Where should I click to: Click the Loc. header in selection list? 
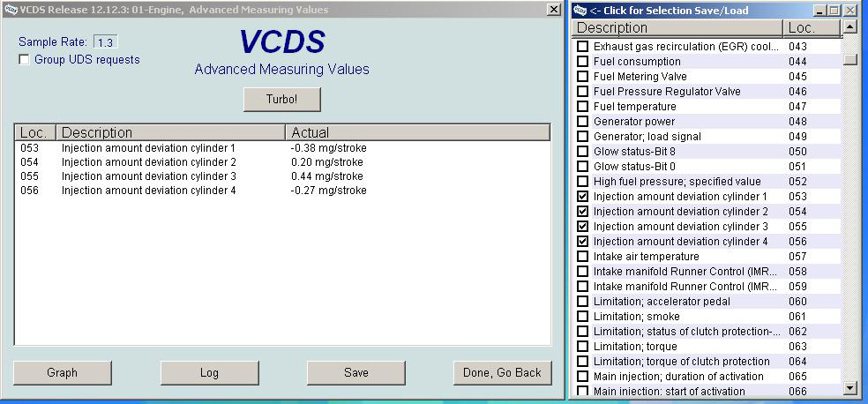pos(812,27)
